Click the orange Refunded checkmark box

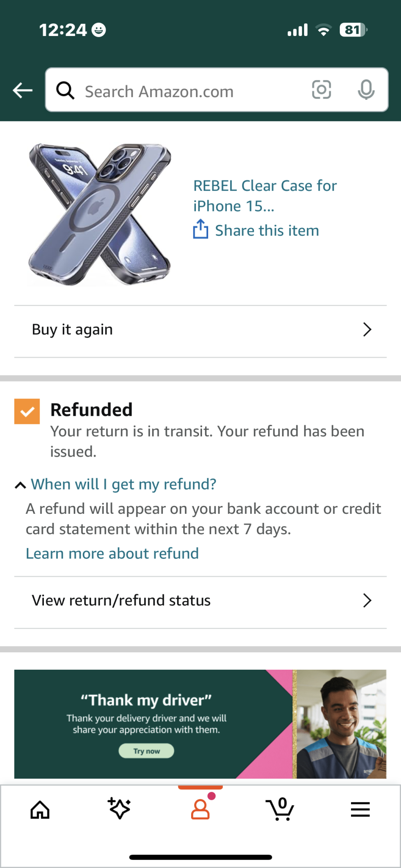point(27,411)
